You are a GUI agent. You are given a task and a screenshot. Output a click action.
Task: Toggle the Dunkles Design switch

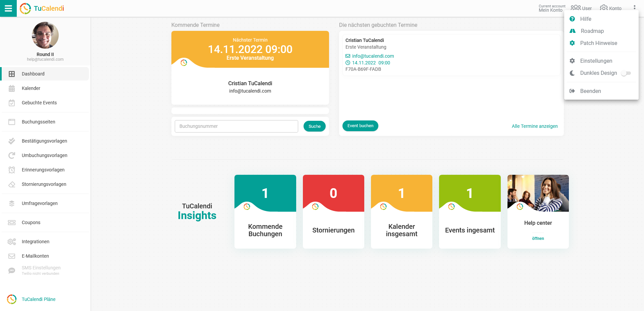pyautogui.click(x=626, y=73)
